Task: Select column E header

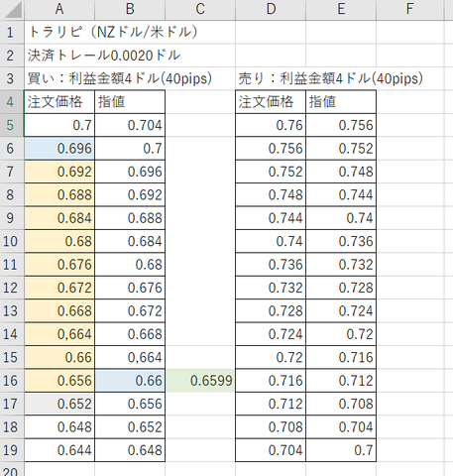Action: tap(341, 9)
